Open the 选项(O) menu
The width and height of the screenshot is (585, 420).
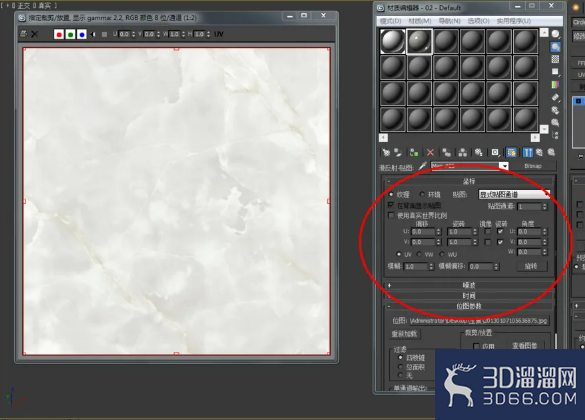478,21
